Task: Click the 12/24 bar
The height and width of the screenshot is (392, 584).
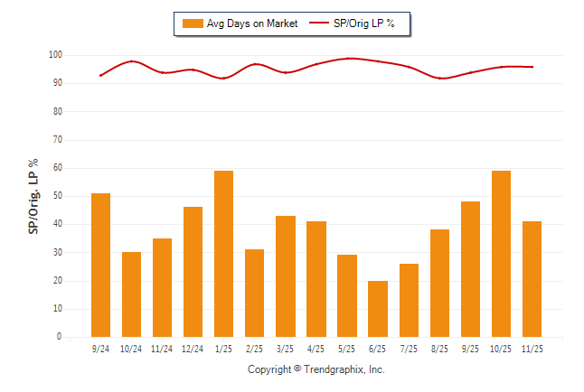Action: pyautogui.click(x=193, y=271)
